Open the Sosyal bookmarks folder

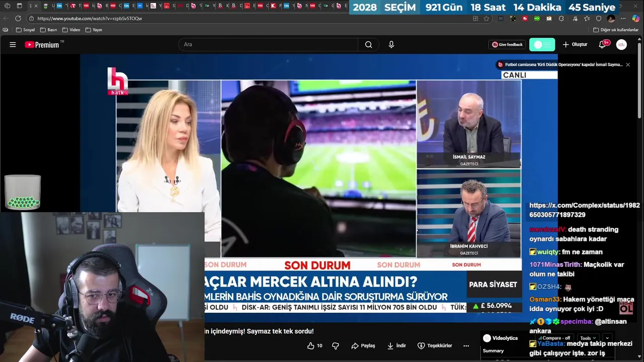26,30
